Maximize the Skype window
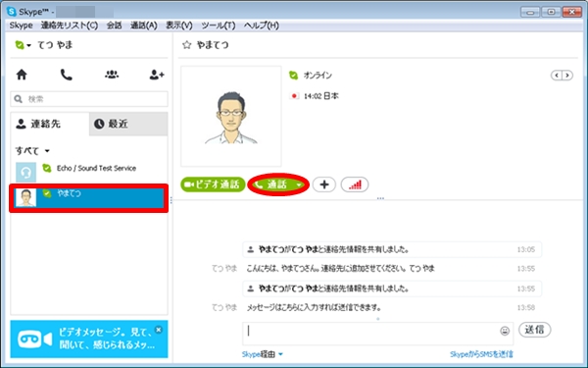Viewport: 588px width, 368px height. coord(551,12)
